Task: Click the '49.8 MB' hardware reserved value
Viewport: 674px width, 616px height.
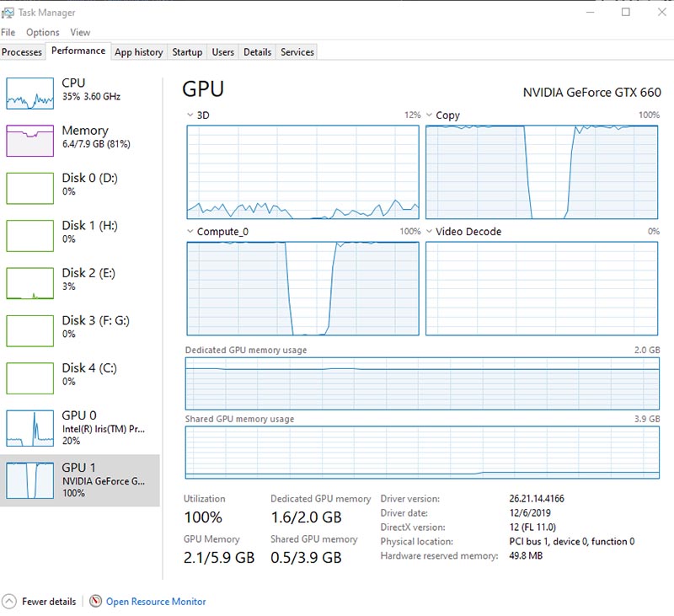Action: [x=526, y=556]
